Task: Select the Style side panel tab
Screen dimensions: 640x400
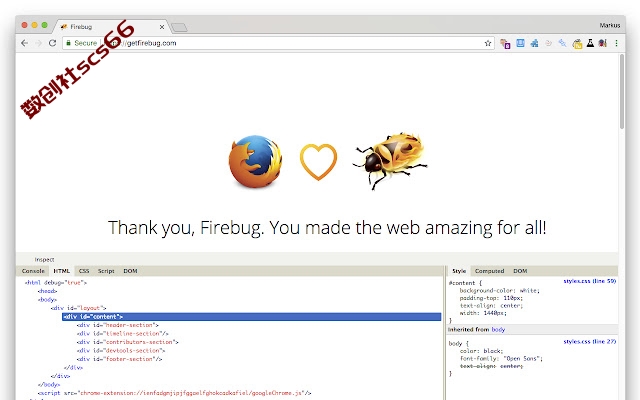Action: [x=459, y=271]
